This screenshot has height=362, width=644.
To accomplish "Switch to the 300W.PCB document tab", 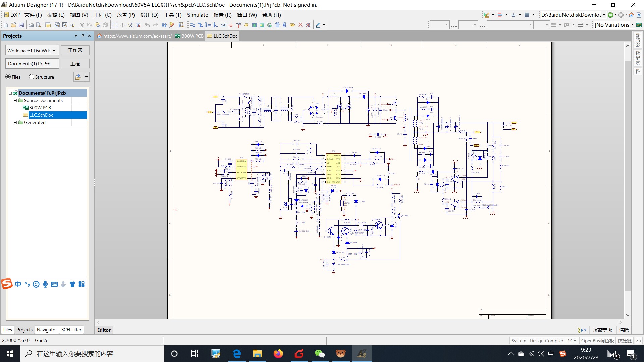I will click(x=190, y=36).
